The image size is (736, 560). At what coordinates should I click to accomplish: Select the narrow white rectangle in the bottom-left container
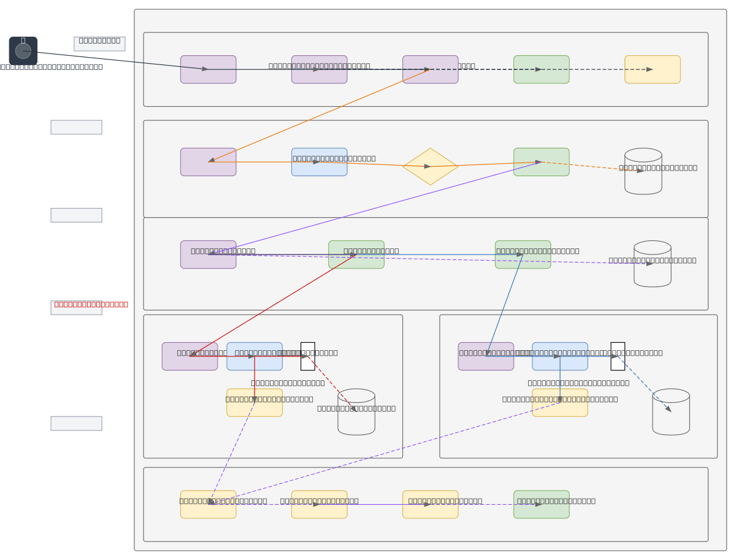[x=307, y=356]
